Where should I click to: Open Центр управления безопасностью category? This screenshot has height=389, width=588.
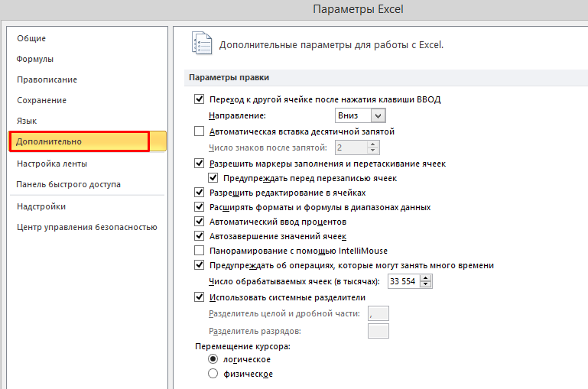pyautogui.click(x=87, y=227)
